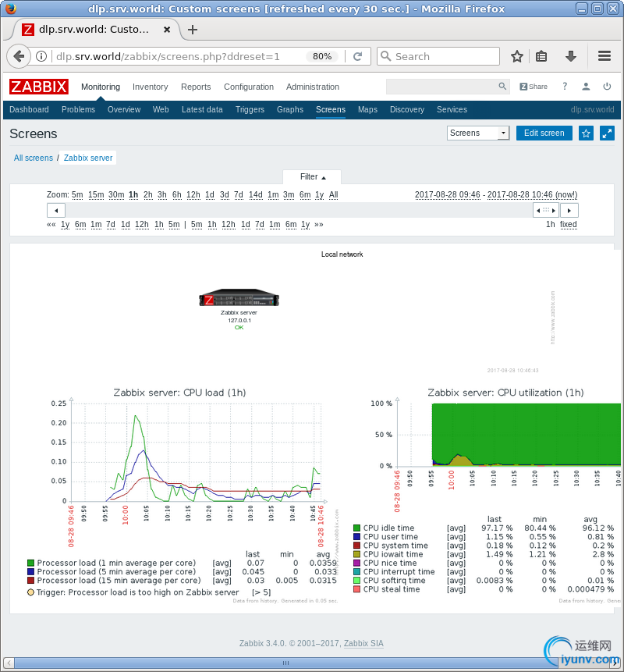Click the Firefox Search input field

[438, 56]
